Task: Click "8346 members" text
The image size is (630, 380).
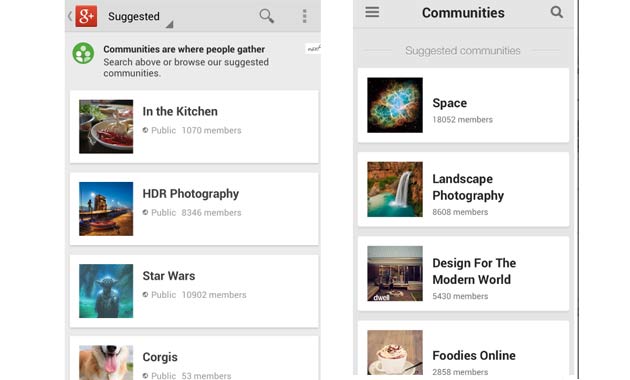Action: point(211,212)
